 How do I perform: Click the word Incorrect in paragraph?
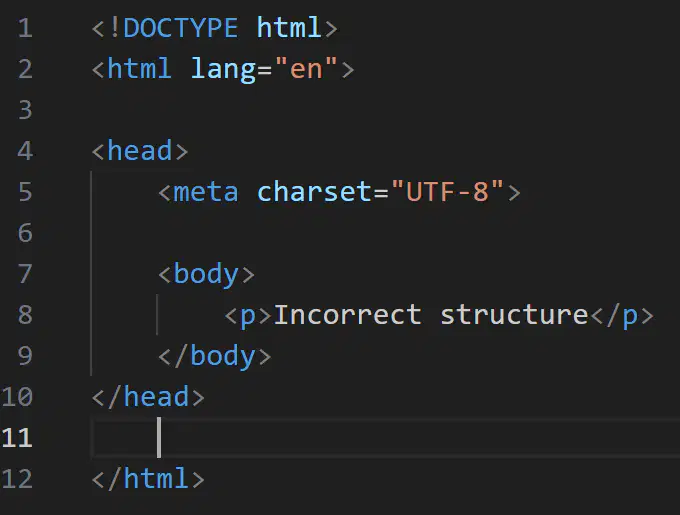coord(347,315)
